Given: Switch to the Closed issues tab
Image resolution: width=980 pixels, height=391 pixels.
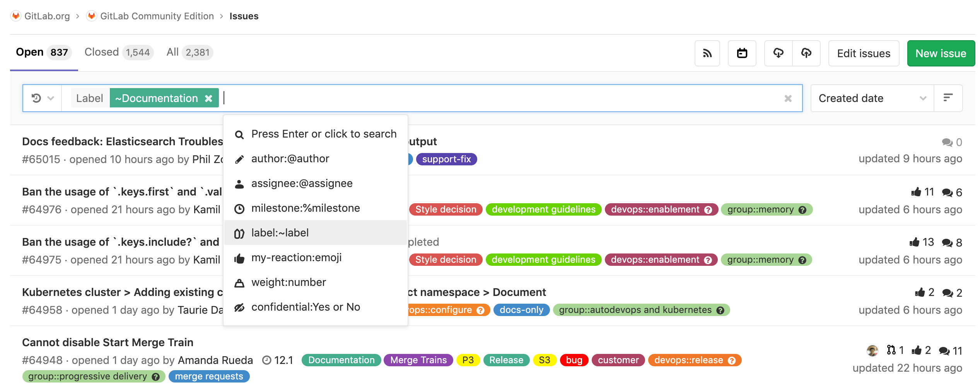Looking at the screenshot, I should (x=118, y=52).
